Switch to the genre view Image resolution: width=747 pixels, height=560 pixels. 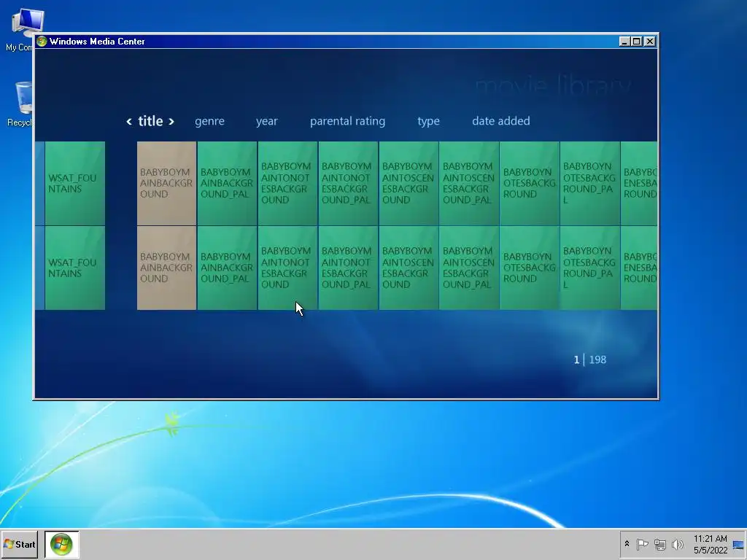(209, 121)
